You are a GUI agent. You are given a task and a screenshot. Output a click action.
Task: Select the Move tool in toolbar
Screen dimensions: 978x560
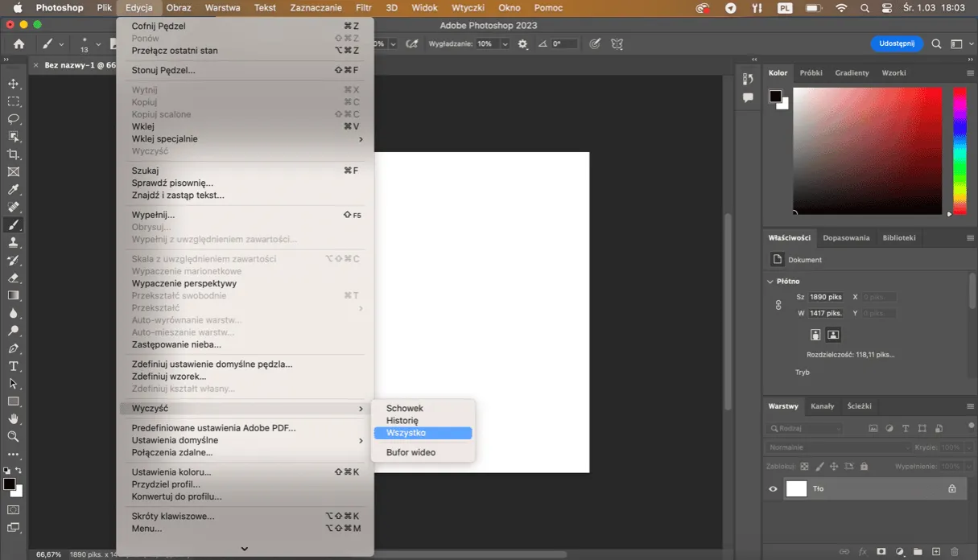click(13, 84)
